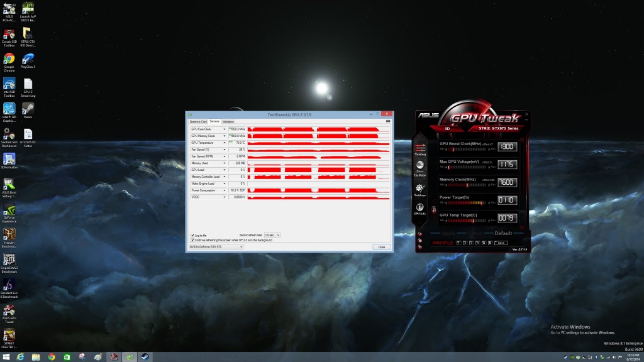Viewport: 644px width, 362px height.
Task: Expand Fan Speed (RPM) sensor dropdown
Action: tap(225, 156)
